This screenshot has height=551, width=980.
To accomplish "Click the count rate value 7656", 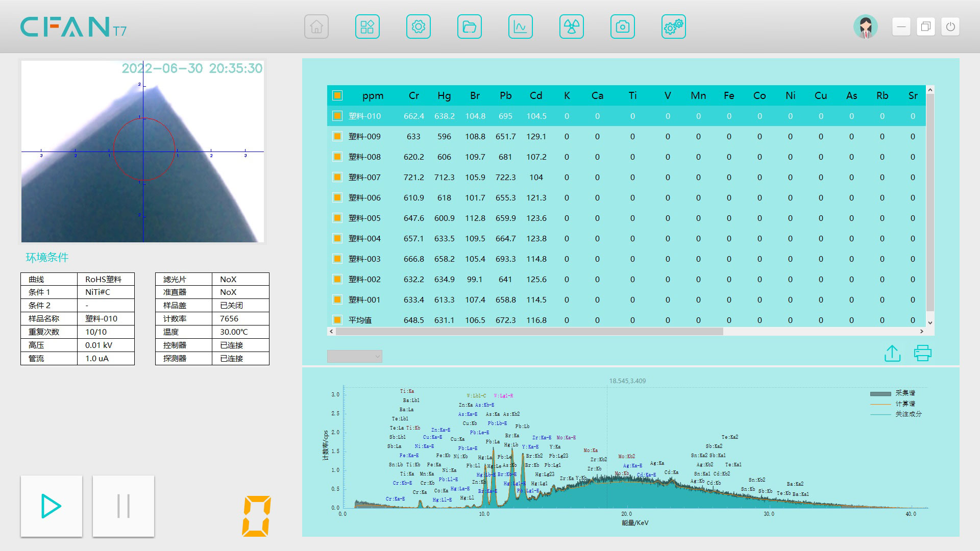I will (229, 318).
